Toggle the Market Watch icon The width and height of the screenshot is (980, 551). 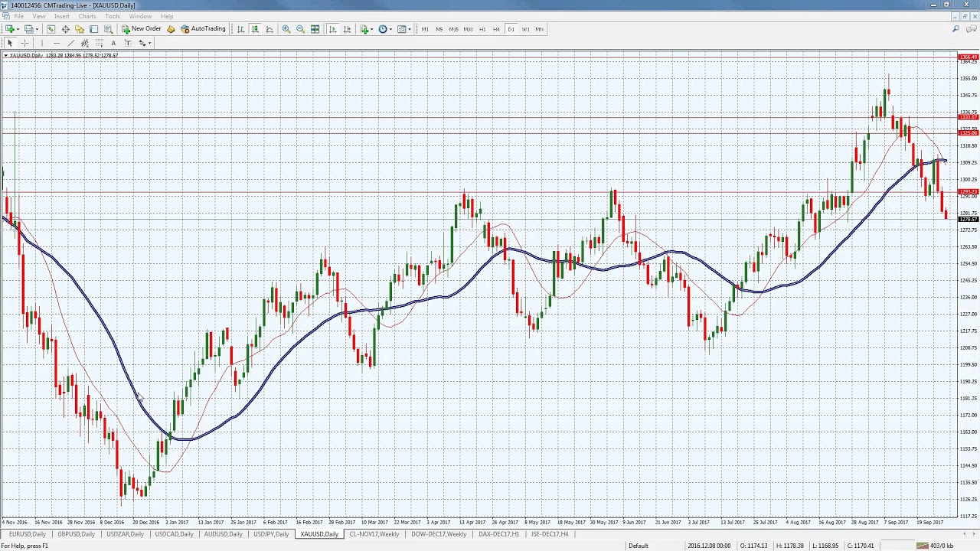pos(51,29)
